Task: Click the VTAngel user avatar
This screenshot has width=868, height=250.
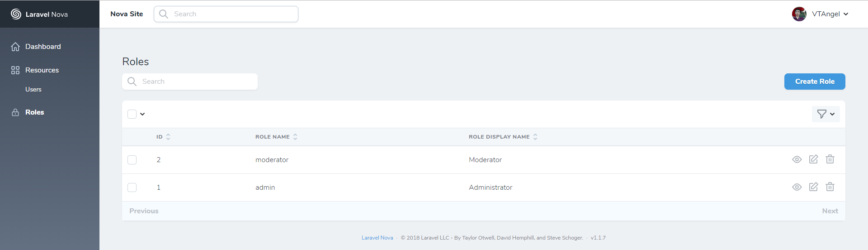Action: coord(799,14)
